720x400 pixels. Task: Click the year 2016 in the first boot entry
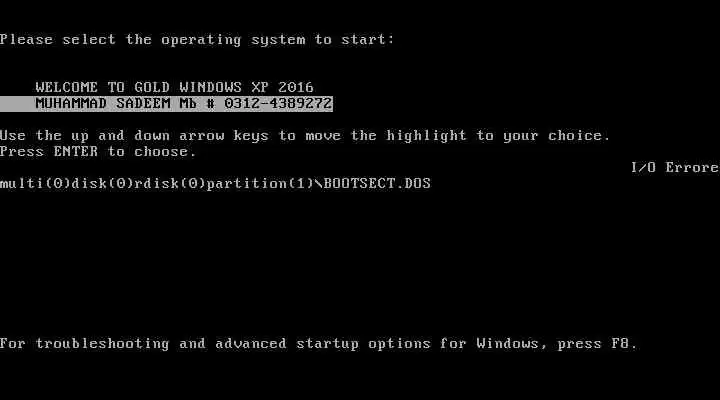point(296,87)
